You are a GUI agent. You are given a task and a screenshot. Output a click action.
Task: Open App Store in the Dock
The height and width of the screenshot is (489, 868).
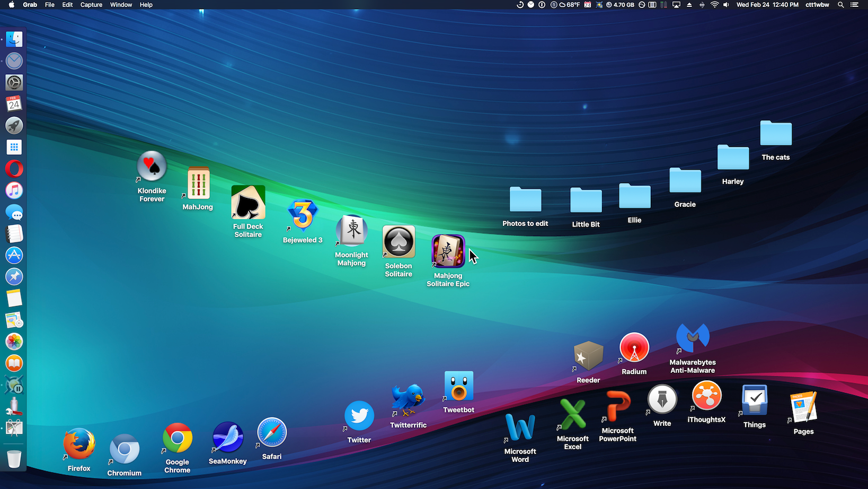click(14, 255)
